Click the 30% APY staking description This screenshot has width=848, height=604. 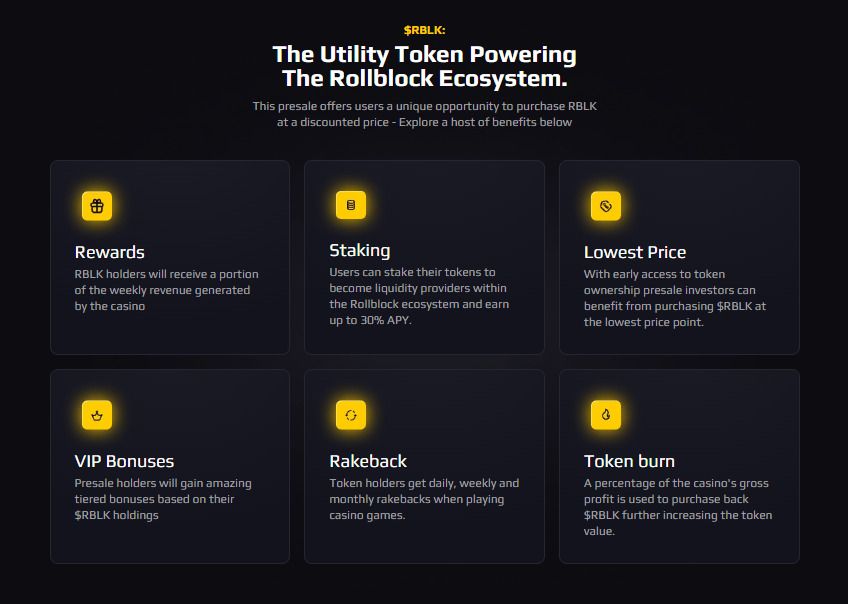419,296
